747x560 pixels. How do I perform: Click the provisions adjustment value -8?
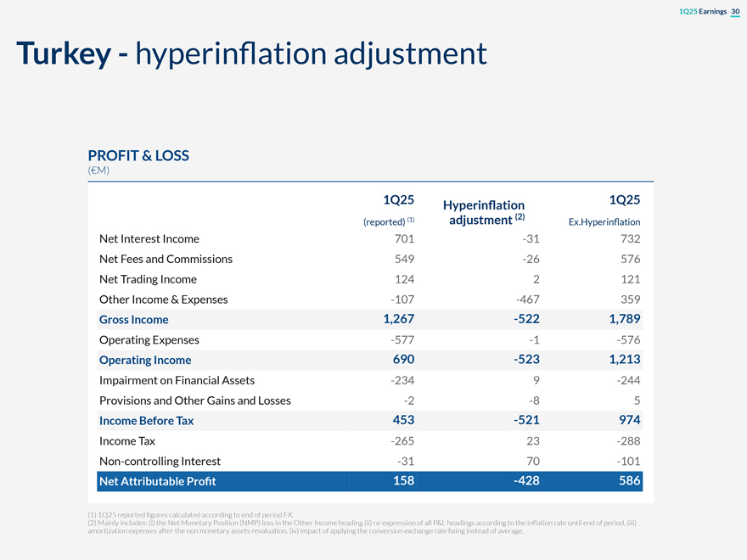tap(534, 400)
